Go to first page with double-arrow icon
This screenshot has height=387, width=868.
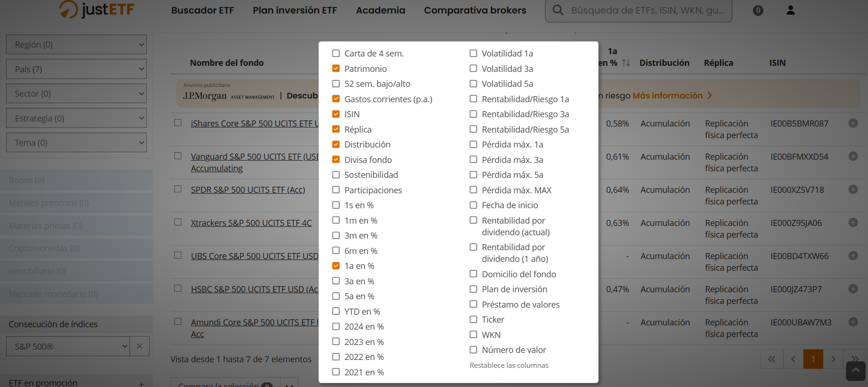click(772, 359)
